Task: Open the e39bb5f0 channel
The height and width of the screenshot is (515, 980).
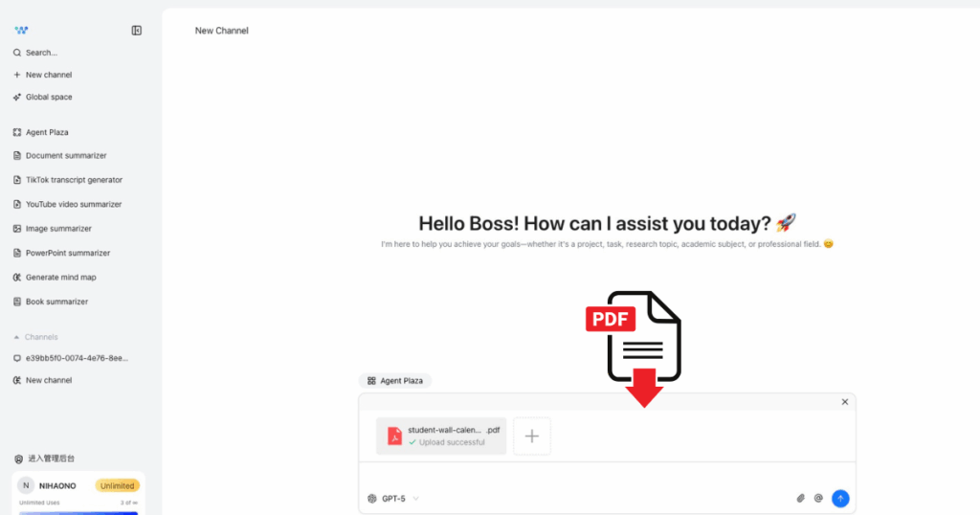Action: pos(76,358)
